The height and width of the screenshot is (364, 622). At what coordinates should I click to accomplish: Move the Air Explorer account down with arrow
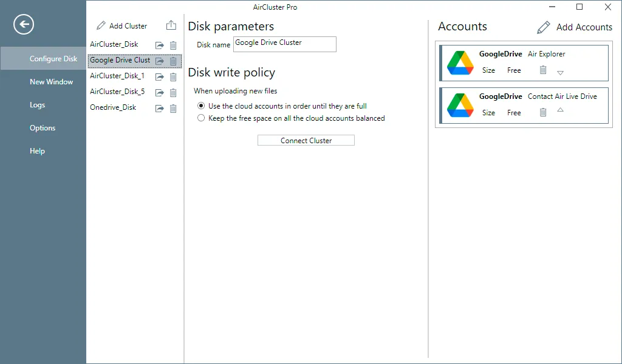click(x=560, y=73)
